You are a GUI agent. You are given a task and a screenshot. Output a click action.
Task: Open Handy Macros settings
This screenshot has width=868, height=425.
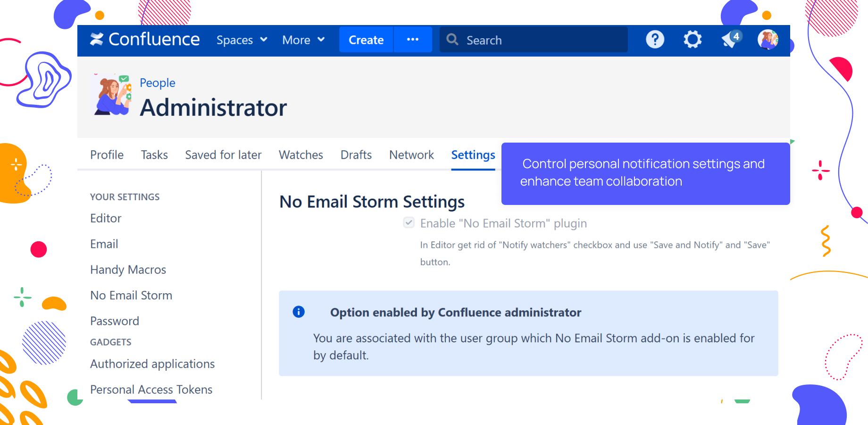[128, 270]
